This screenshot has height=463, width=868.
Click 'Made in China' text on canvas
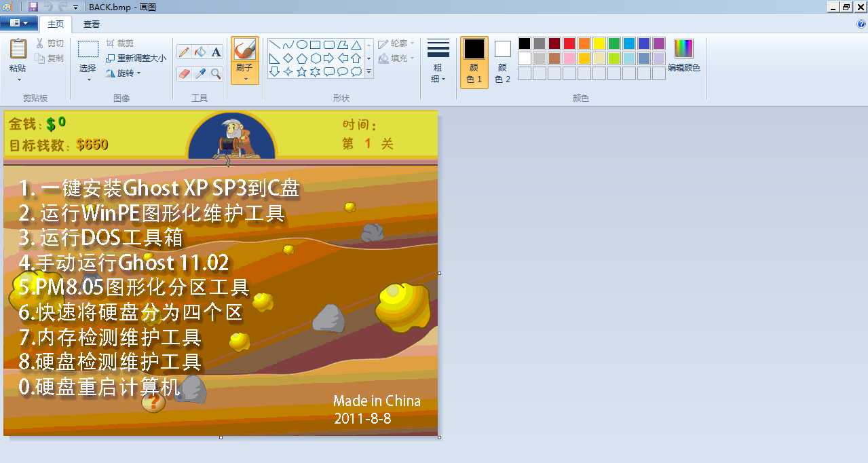377,401
